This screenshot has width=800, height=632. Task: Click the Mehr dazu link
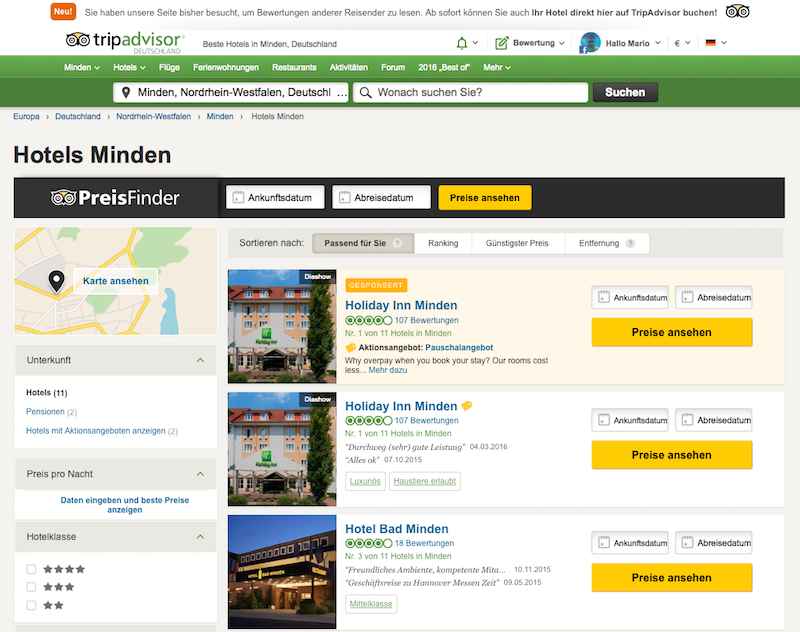[x=388, y=370]
